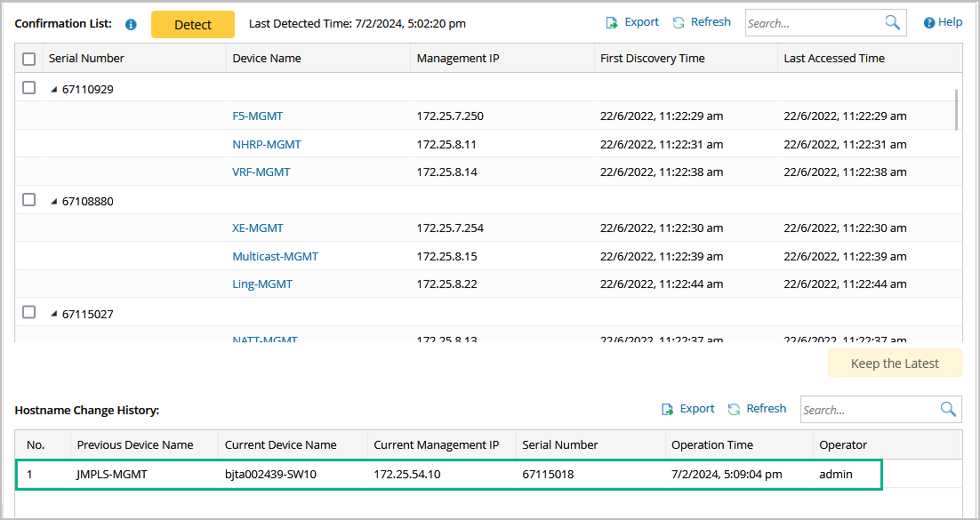Check the box for serial 67108880

[29, 200]
